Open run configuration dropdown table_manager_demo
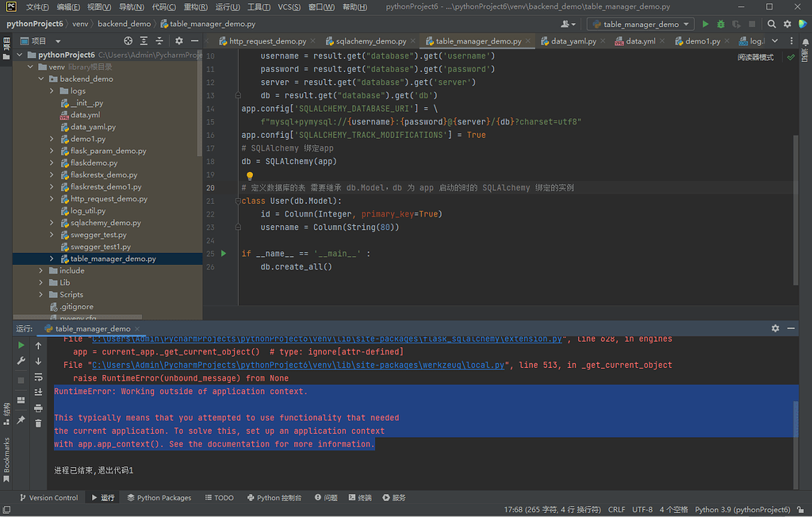This screenshot has width=812, height=517. click(641, 25)
